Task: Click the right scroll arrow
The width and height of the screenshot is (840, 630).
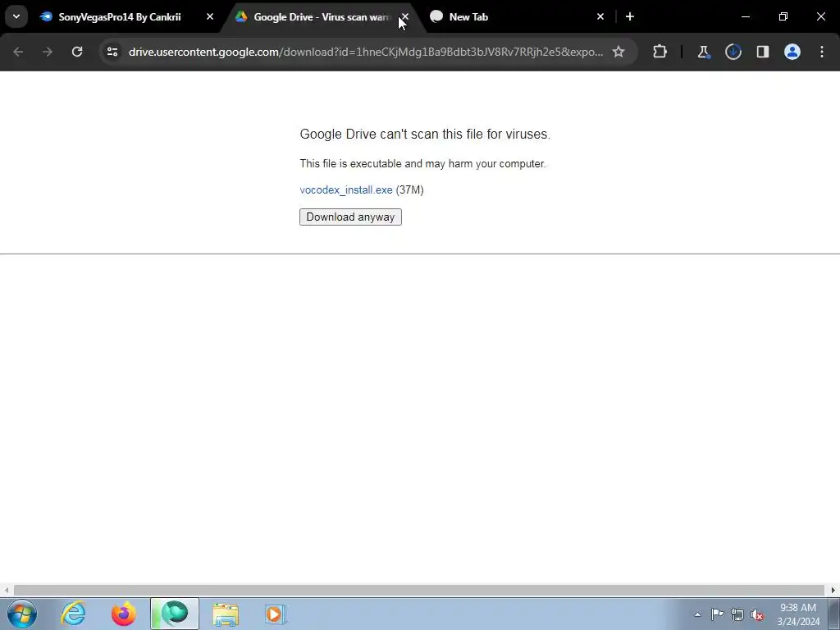Action: pyautogui.click(x=833, y=590)
